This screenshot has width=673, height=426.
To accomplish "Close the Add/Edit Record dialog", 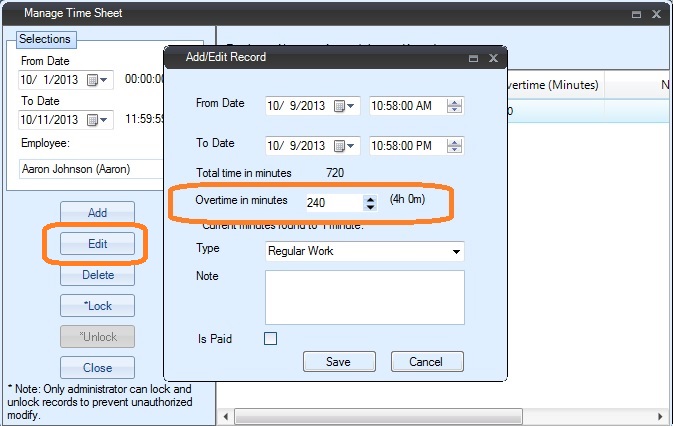I will click(x=493, y=59).
